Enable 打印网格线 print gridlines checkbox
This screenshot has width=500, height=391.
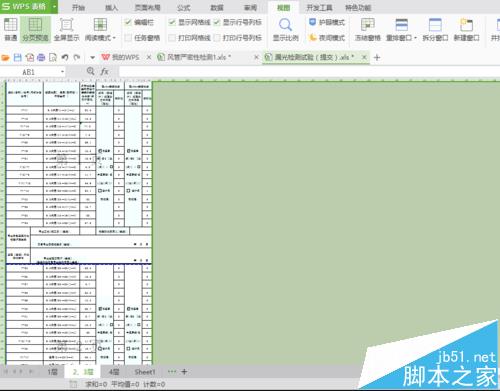tap(172, 38)
